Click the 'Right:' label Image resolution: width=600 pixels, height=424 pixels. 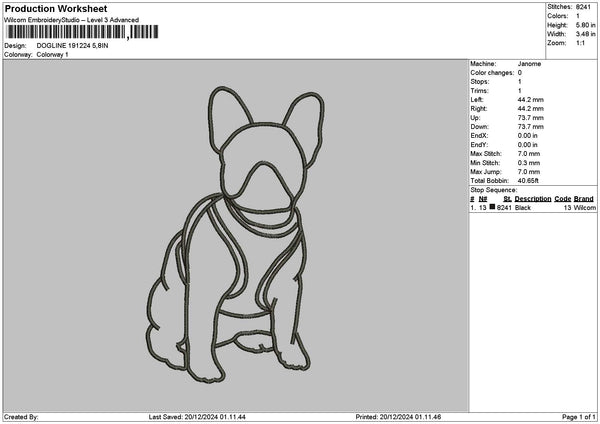click(479, 109)
